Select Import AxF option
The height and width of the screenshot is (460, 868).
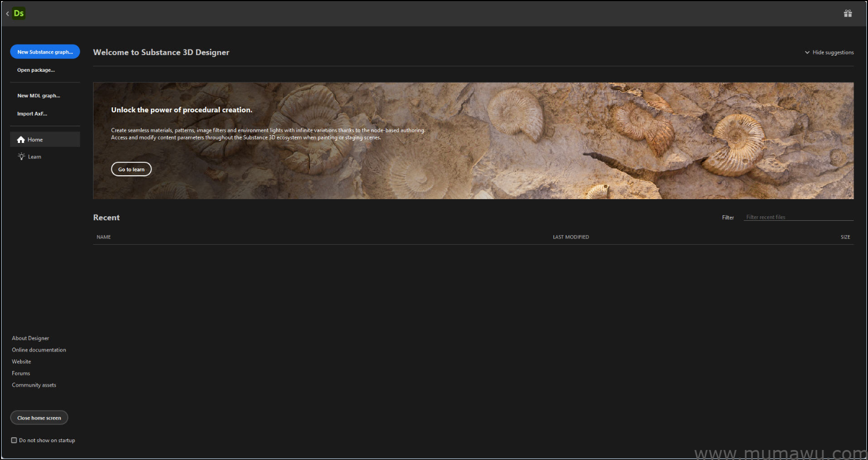coord(32,113)
